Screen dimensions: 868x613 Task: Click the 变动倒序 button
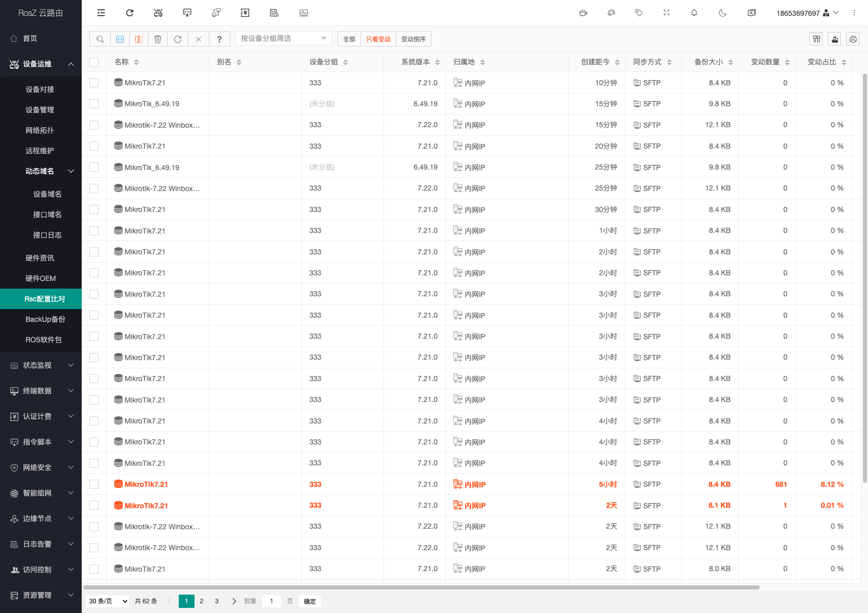point(413,39)
